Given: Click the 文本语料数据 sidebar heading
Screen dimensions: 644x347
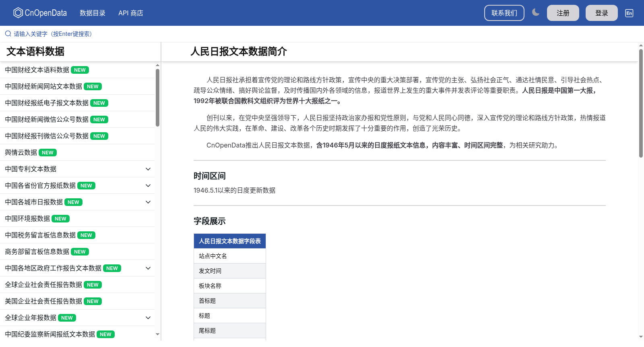Looking at the screenshot, I should tap(35, 52).
